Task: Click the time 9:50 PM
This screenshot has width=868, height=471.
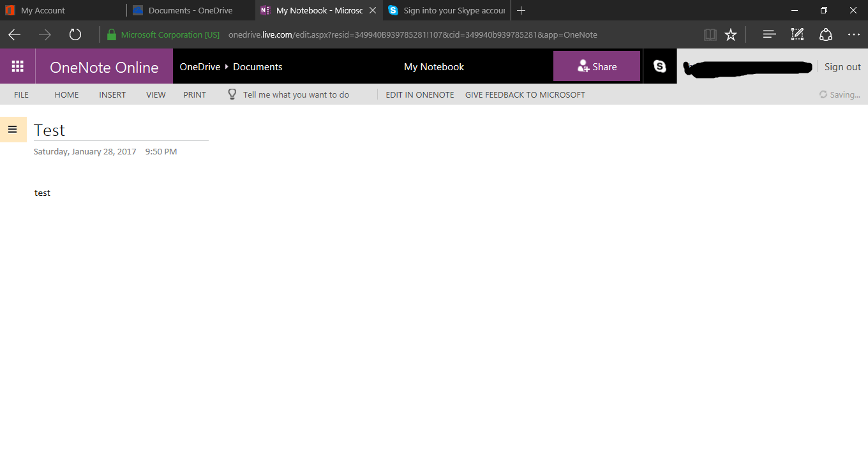Action: pyautogui.click(x=161, y=152)
